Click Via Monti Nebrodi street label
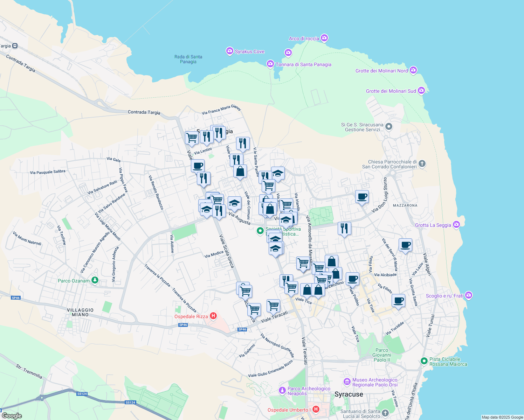 (27, 238)
